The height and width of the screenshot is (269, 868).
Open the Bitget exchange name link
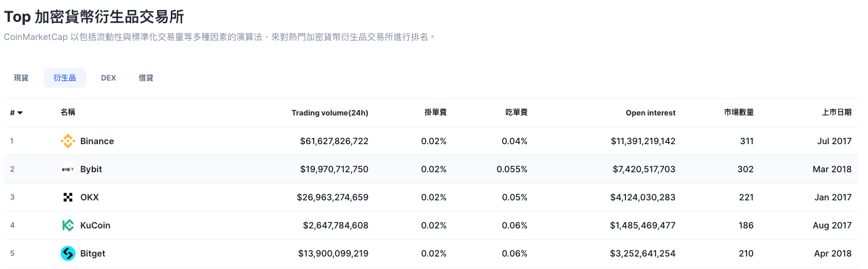tap(93, 253)
